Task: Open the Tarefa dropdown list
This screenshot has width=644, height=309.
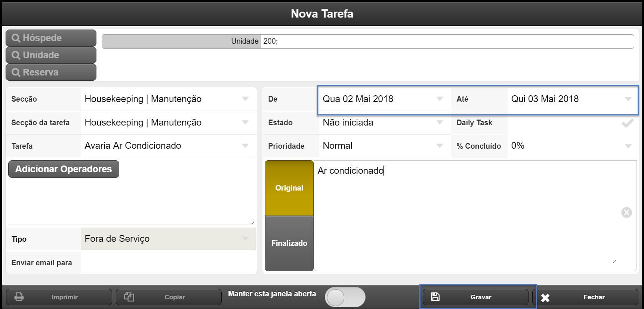Action: point(167,146)
